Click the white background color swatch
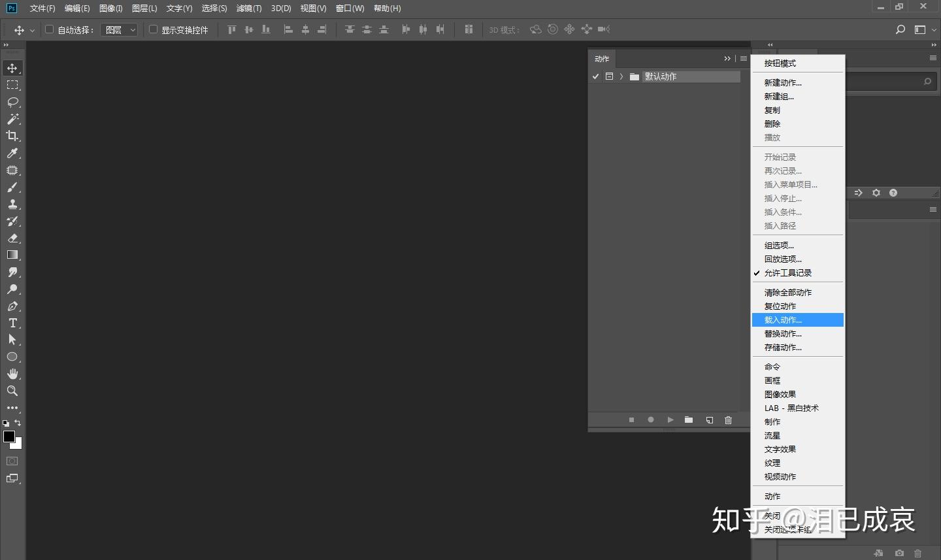 [18, 445]
